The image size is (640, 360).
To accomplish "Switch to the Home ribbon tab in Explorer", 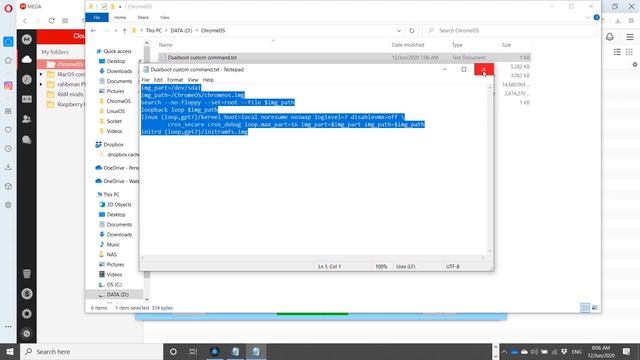I will 120,18.
